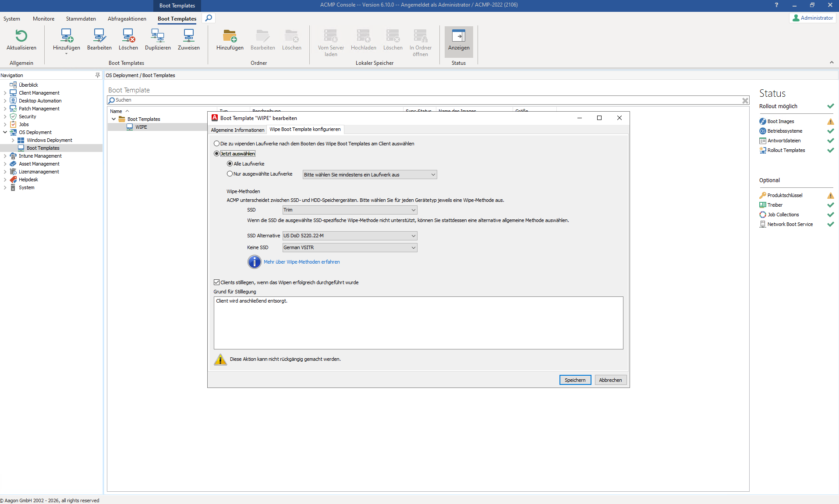Screen dimensions: 839x504
Task: Open the drive selection dropdown
Action: (370, 175)
